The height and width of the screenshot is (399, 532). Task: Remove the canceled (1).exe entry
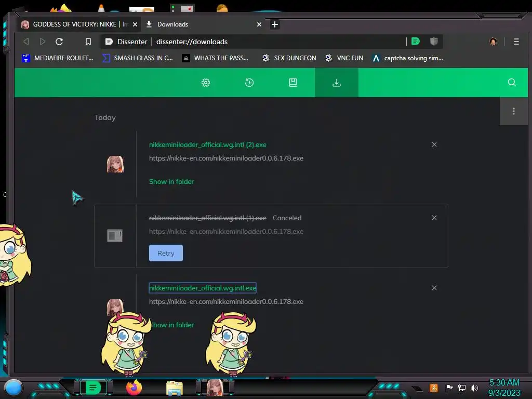(x=434, y=218)
